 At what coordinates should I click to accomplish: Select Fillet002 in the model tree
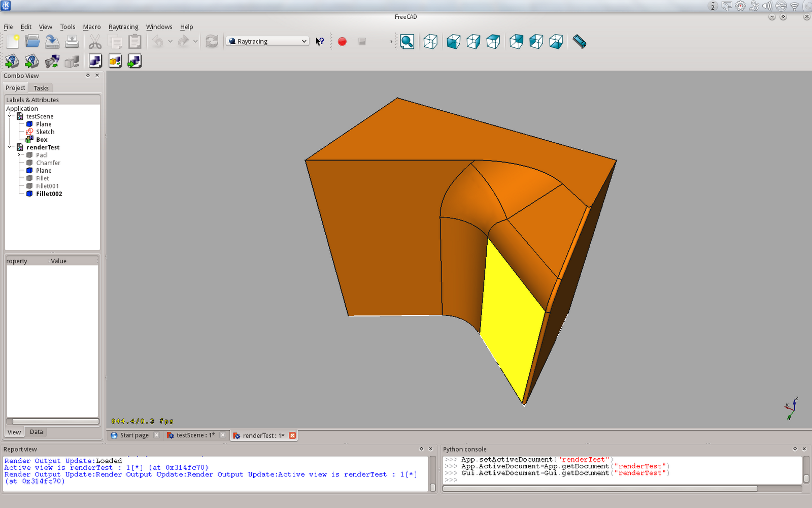pos(48,194)
